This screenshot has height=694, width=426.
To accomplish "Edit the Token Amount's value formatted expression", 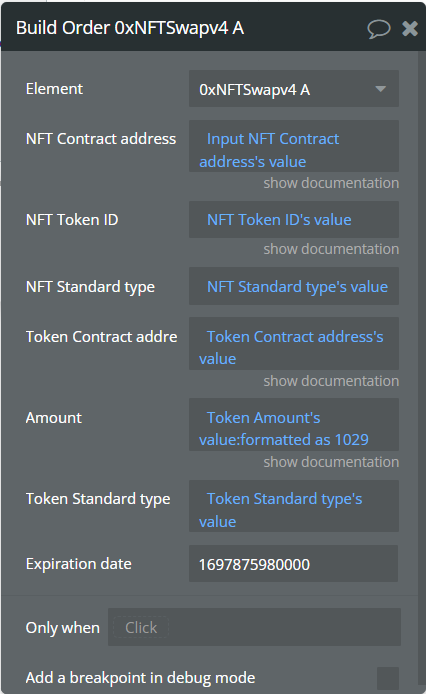I will (294, 425).
